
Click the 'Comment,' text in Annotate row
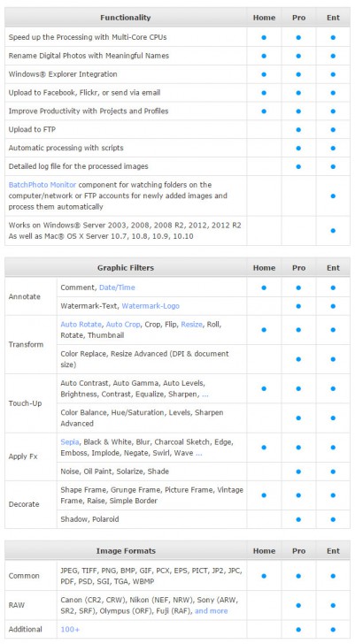[x=79, y=287]
